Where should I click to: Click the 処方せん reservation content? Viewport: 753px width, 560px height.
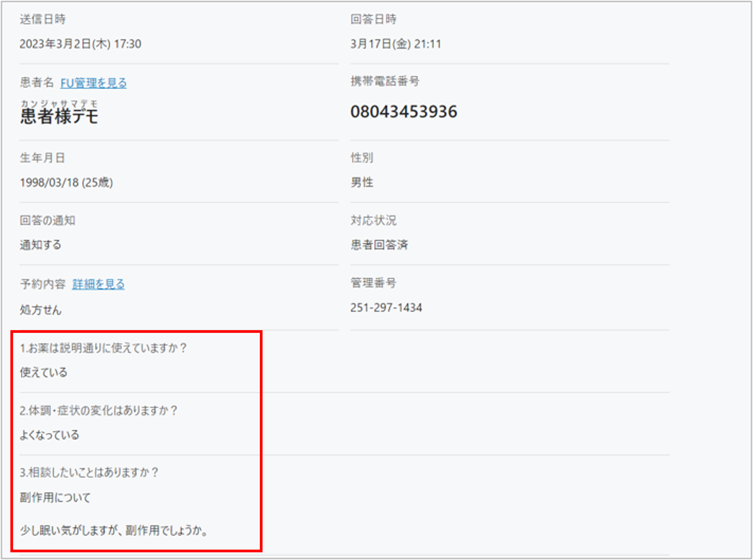click(40, 310)
